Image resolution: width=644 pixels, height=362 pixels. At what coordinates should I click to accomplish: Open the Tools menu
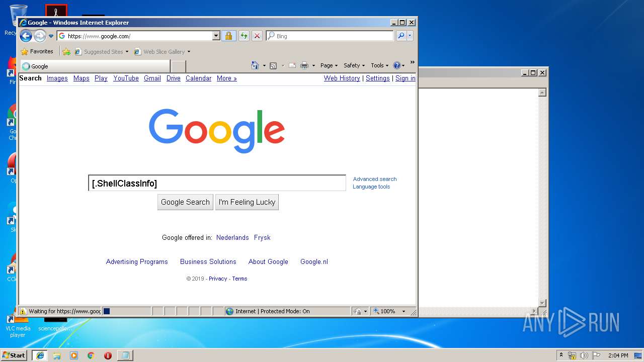[x=379, y=65]
